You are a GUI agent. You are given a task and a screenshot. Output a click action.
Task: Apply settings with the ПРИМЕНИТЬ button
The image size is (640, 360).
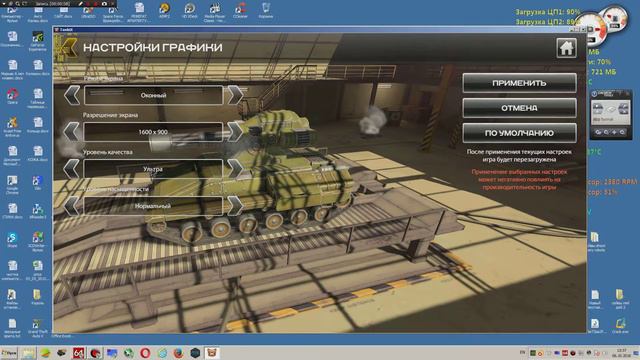click(519, 83)
